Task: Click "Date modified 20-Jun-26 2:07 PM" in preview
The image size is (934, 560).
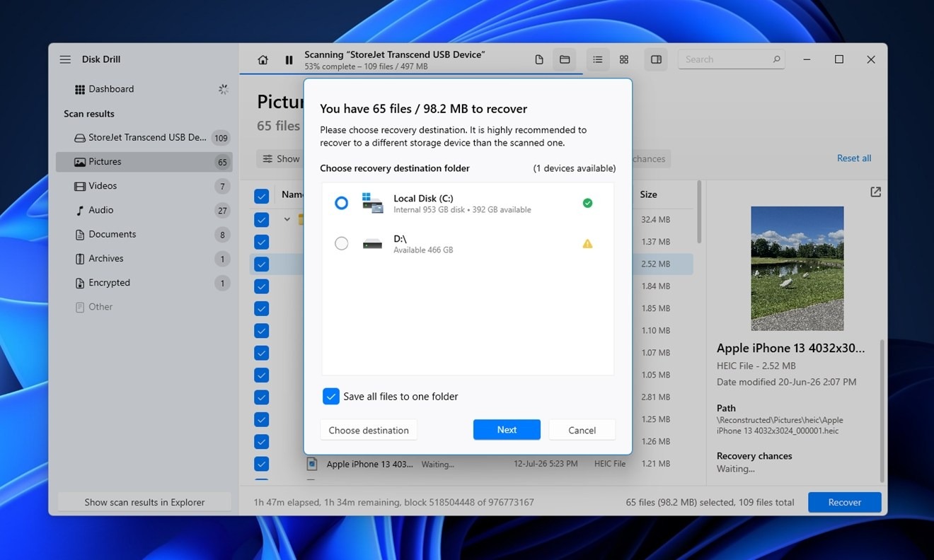Action: 786,382
